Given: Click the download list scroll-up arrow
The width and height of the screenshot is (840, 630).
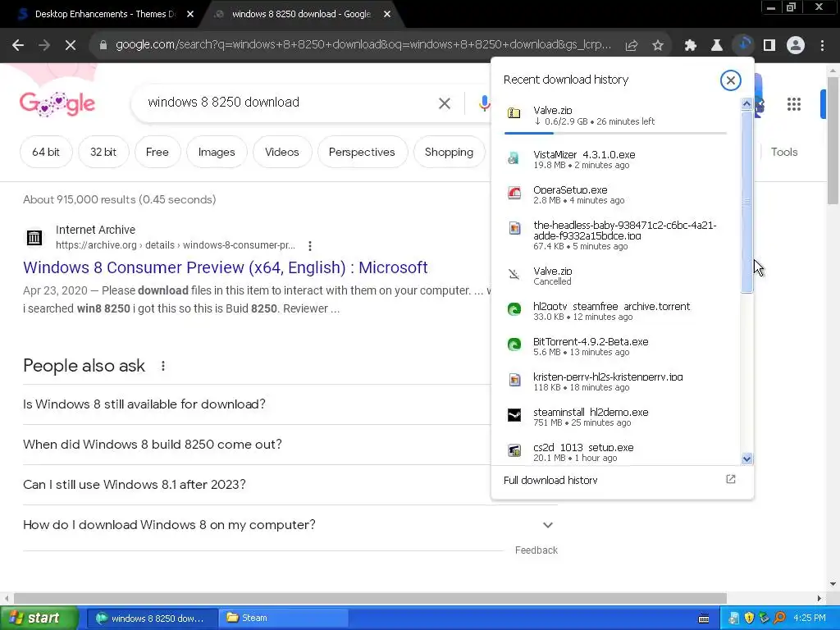Looking at the screenshot, I should [x=746, y=104].
